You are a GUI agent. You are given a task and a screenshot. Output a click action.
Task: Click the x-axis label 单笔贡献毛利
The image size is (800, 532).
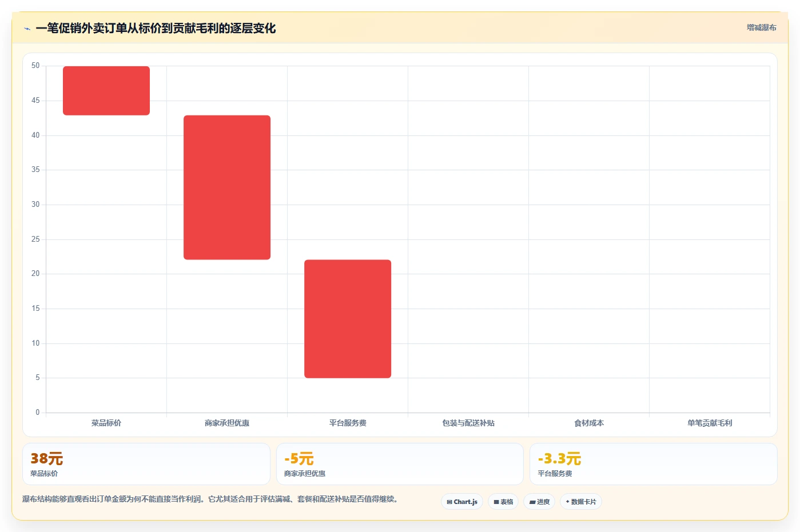tap(710, 423)
